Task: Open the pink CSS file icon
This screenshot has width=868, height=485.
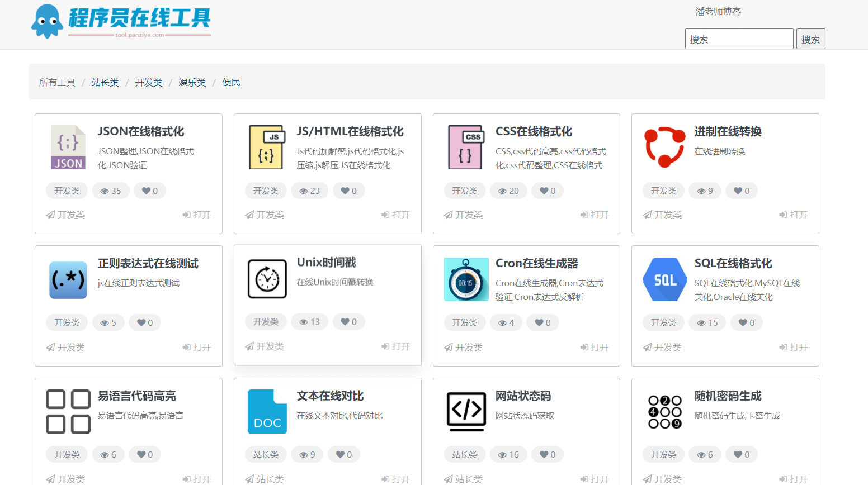Action: 466,148
